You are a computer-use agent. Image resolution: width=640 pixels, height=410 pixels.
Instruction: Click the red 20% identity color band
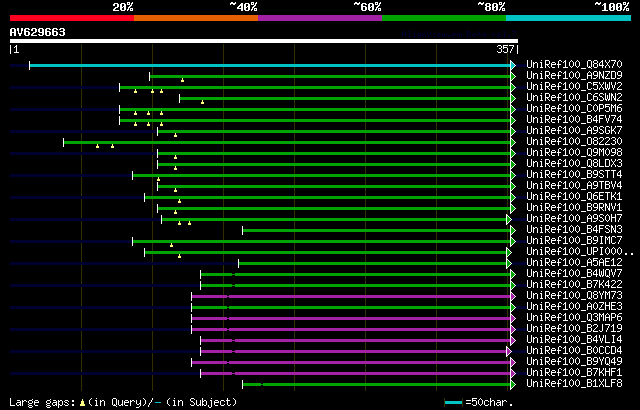click(72, 18)
